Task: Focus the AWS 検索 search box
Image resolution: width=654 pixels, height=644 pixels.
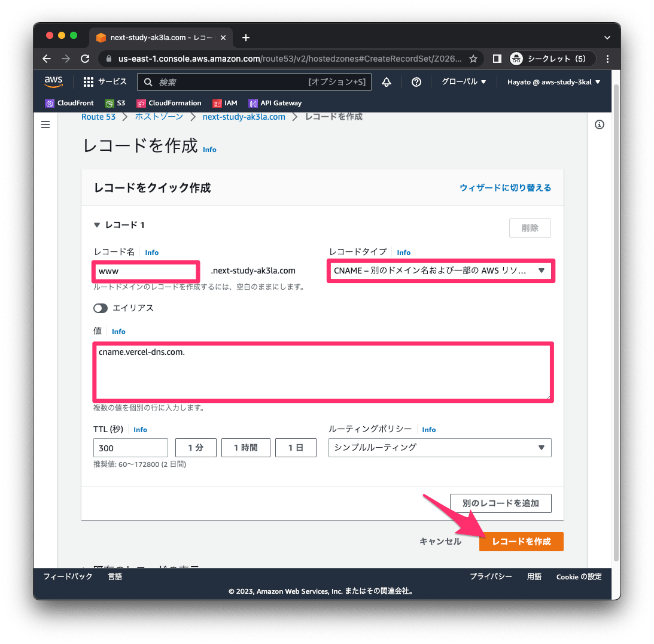Action: pyautogui.click(x=254, y=82)
